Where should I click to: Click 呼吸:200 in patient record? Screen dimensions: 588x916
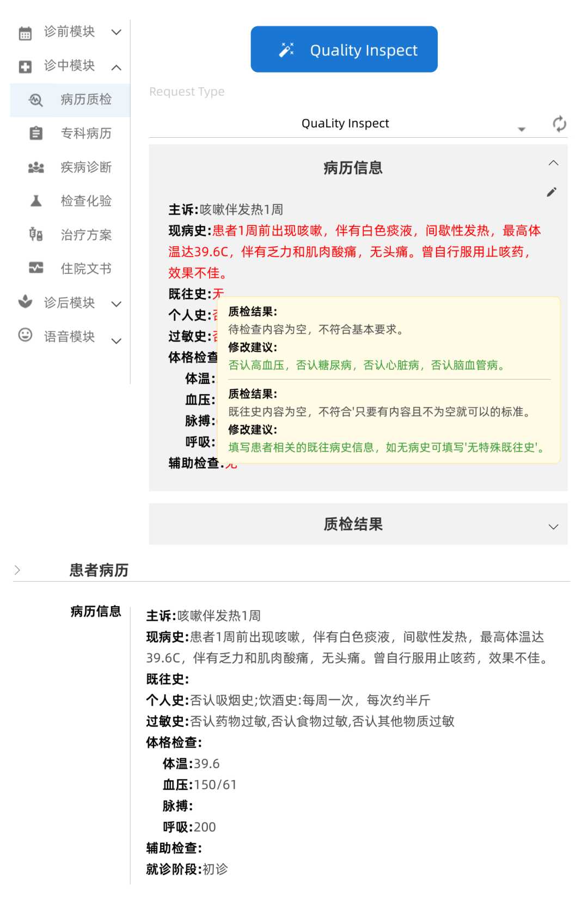coord(189,827)
